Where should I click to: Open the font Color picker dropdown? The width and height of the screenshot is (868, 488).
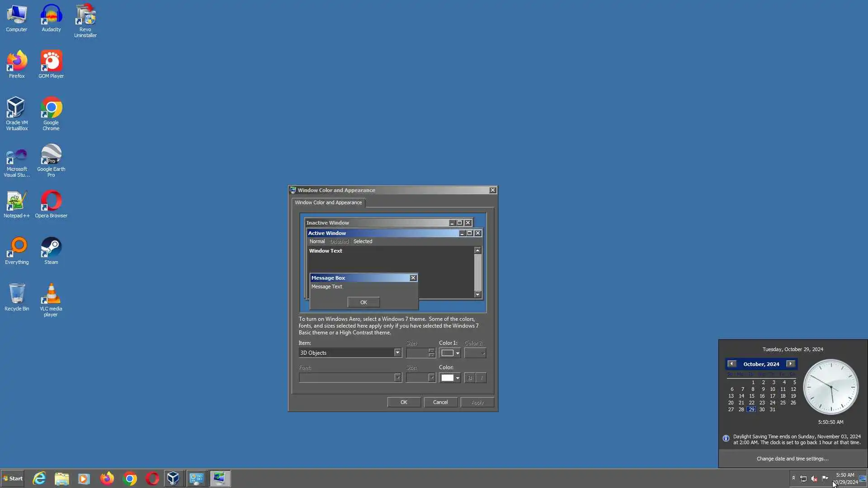(x=458, y=378)
